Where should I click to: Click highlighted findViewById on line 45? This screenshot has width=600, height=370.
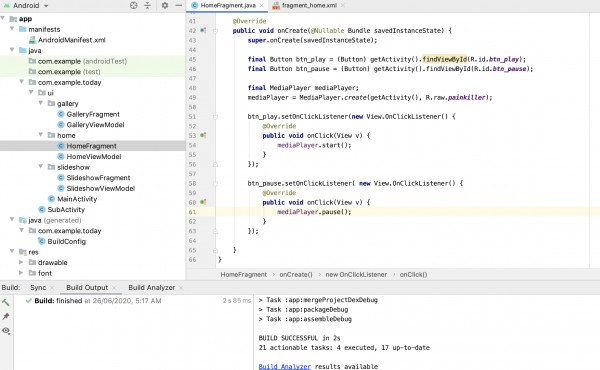(445, 59)
